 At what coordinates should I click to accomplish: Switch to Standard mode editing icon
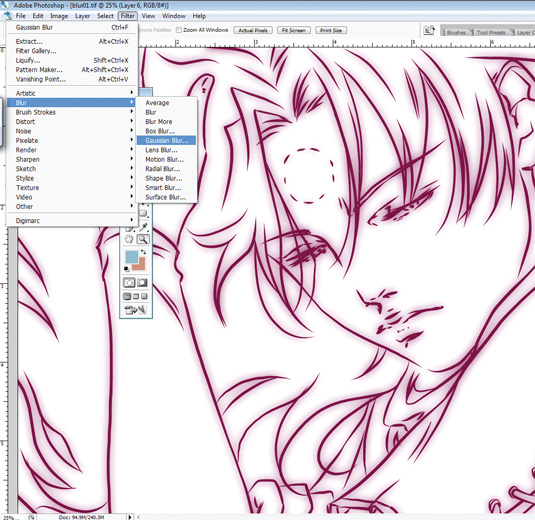point(129,283)
